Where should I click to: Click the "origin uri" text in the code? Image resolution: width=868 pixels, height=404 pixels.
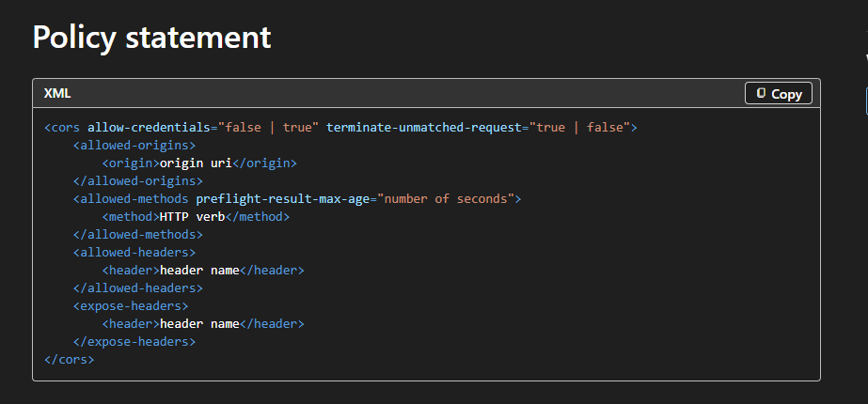coord(196,163)
